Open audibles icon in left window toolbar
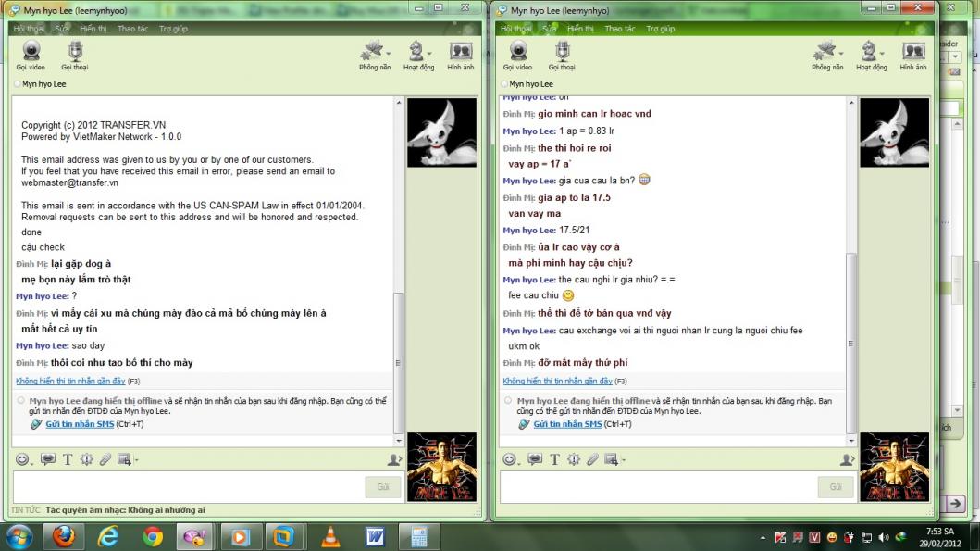This screenshot has width=980, height=551. tap(47, 459)
